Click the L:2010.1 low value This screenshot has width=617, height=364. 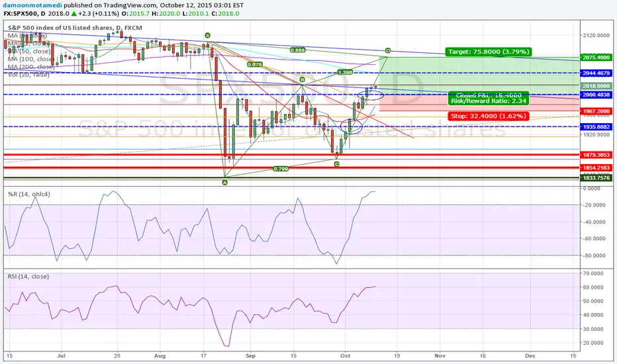pyautogui.click(x=195, y=13)
